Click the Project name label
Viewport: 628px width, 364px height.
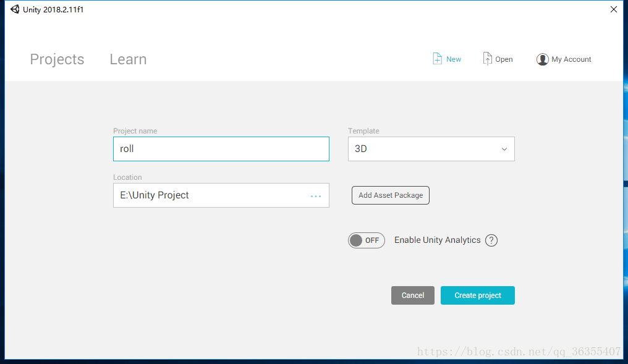coord(135,131)
